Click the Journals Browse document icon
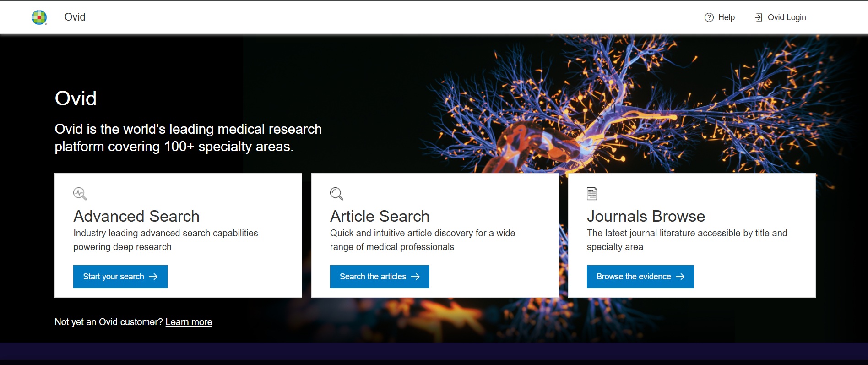868x365 pixels. [592, 194]
